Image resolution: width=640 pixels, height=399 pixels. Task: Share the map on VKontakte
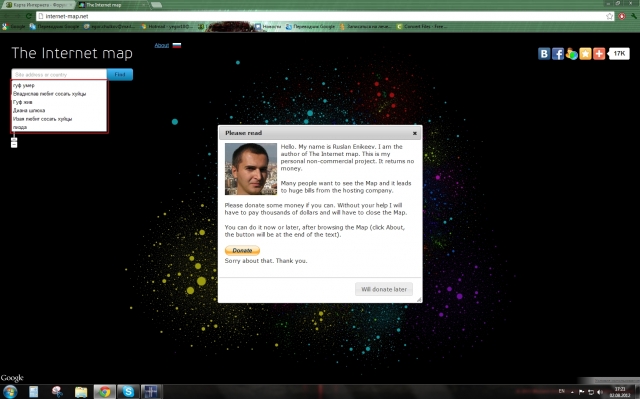544,54
